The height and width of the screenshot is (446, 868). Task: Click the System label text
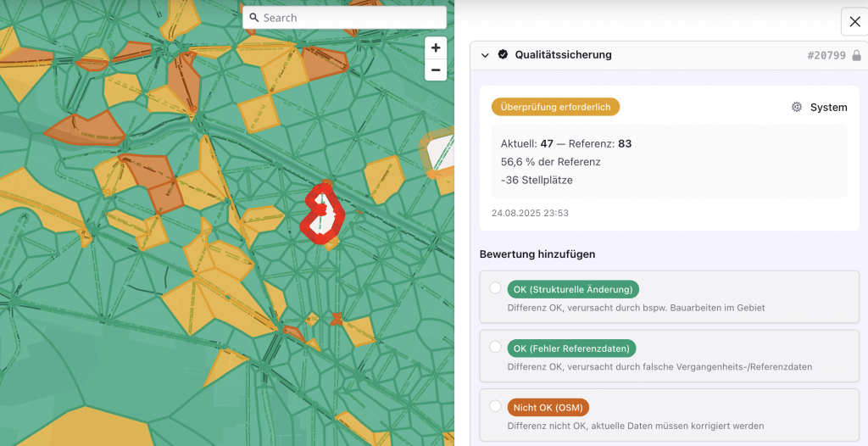(828, 107)
